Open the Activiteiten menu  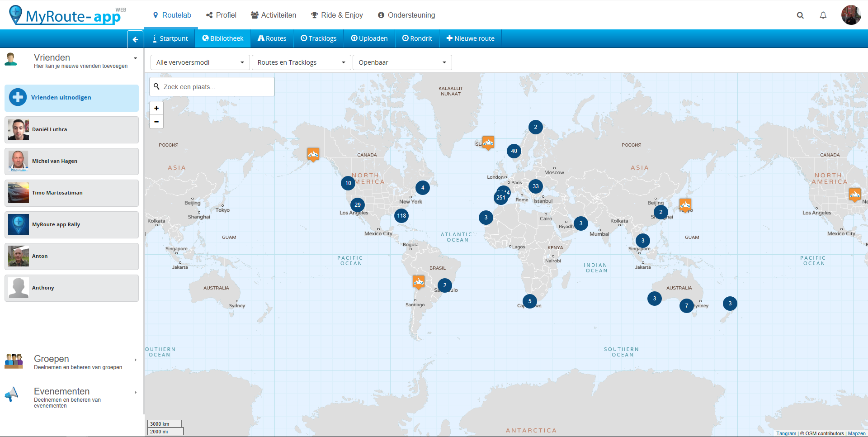(274, 15)
